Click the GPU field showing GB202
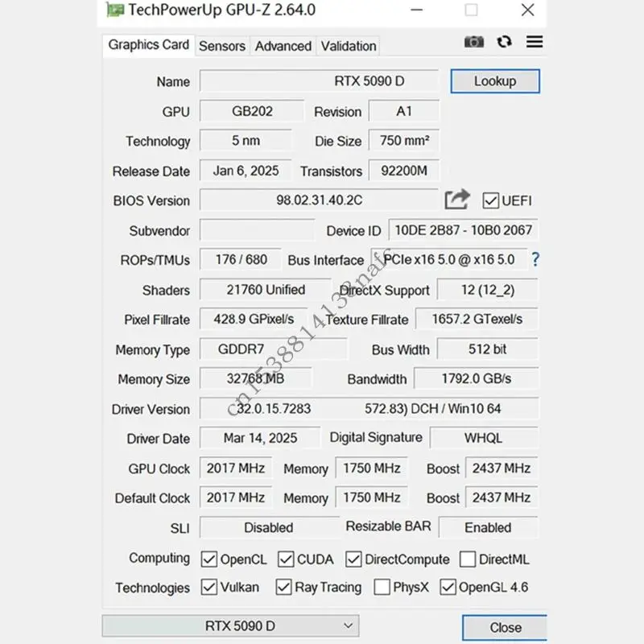This screenshot has height=644, width=644. pyautogui.click(x=252, y=111)
